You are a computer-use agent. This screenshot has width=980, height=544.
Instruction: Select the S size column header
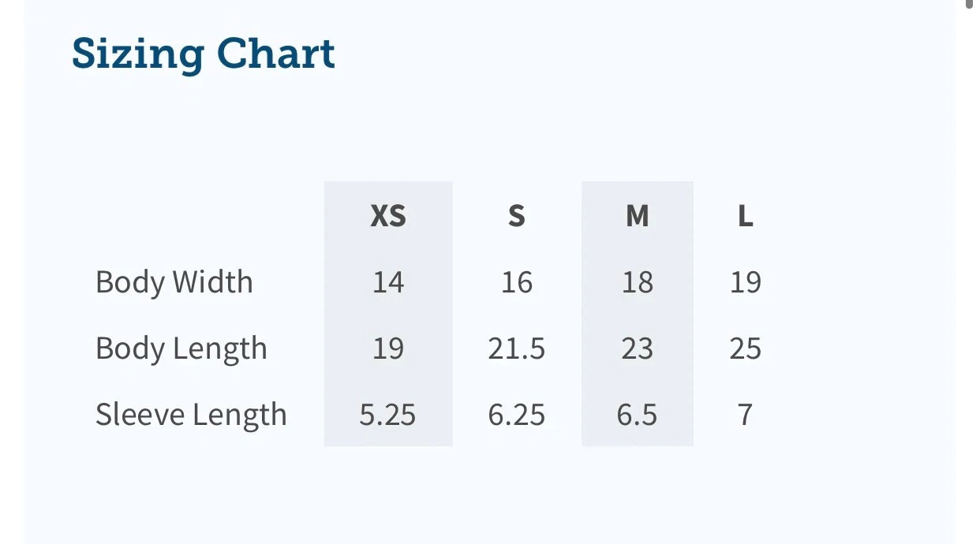517,216
